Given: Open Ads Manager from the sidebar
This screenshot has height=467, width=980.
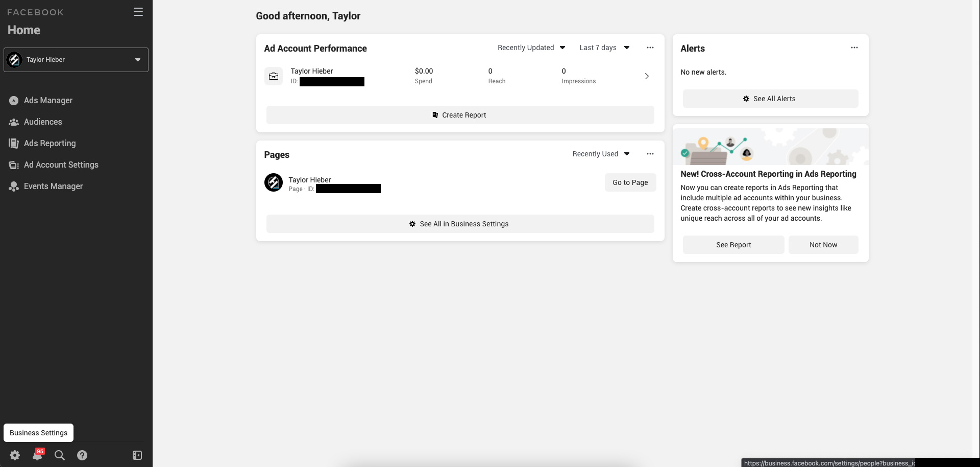Looking at the screenshot, I should [48, 101].
